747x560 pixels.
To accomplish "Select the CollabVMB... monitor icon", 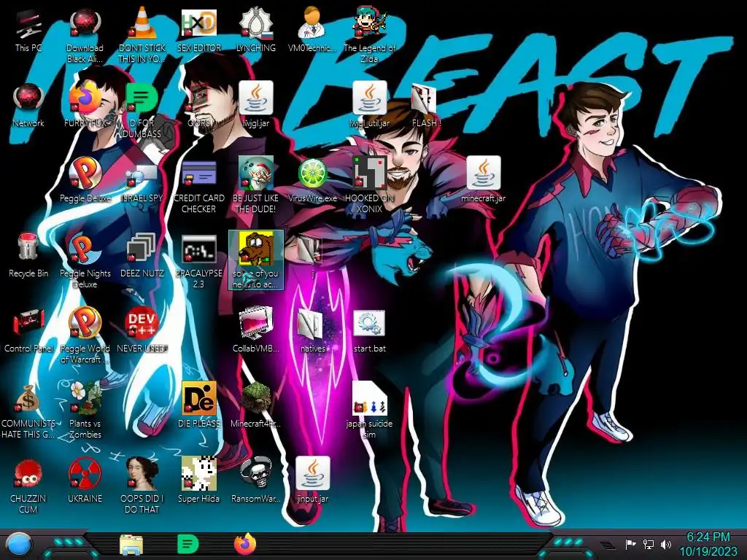I will tap(256, 331).
